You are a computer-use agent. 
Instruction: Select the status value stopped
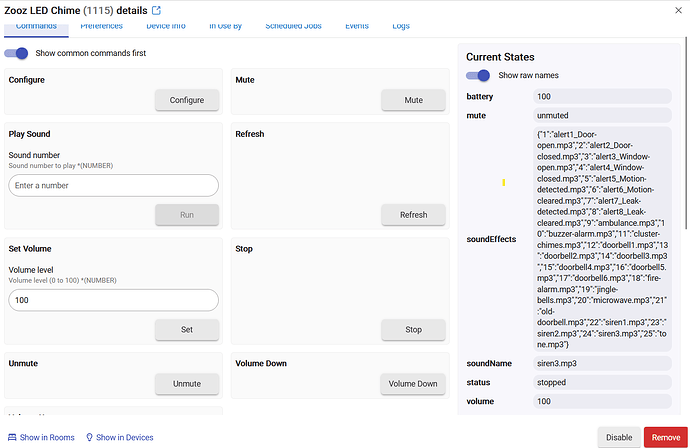602,382
